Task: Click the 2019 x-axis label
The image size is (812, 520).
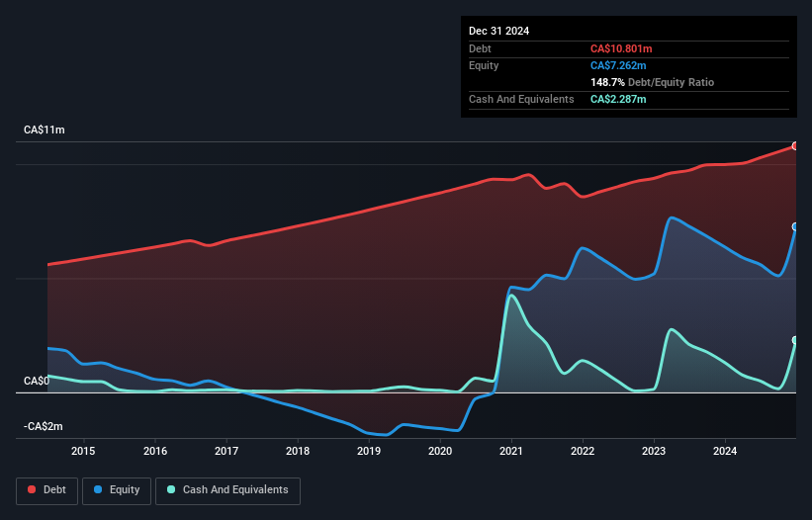Action: pyautogui.click(x=369, y=451)
